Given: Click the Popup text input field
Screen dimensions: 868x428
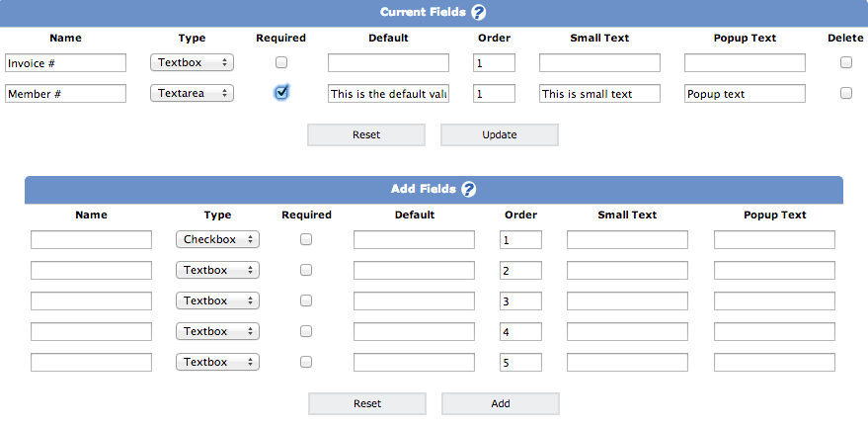Looking at the screenshot, I should click(x=745, y=94).
